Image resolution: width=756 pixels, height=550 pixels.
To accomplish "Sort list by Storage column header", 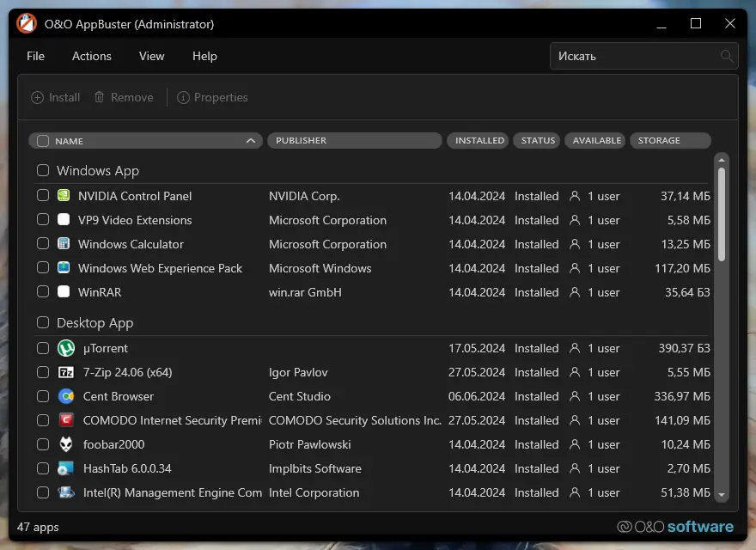I will (670, 141).
